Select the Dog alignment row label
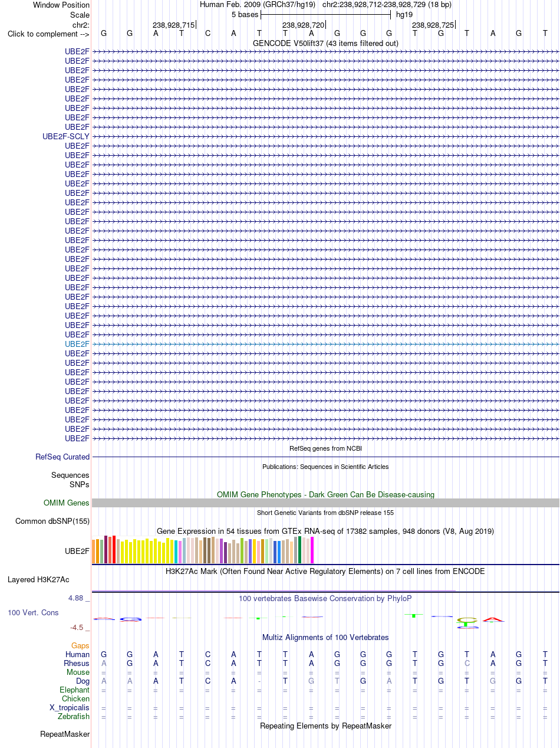Image resolution: width=560 pixels, height=748 pixels. (82, 681)
